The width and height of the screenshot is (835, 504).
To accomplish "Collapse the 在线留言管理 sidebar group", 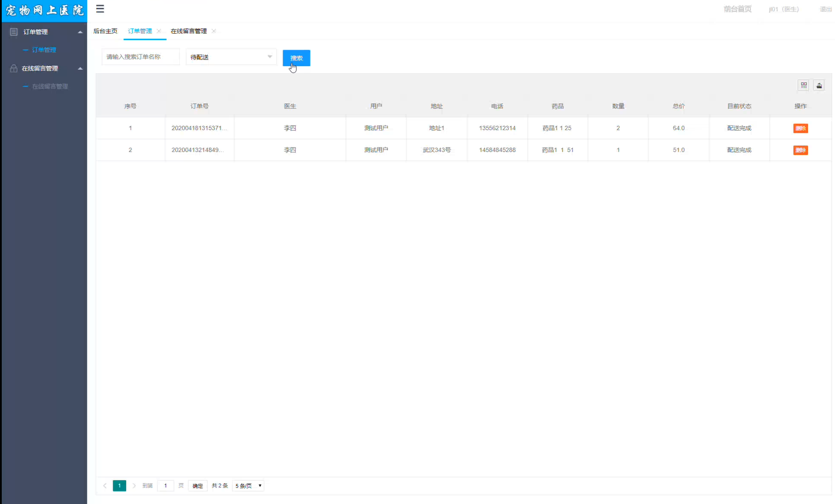I will click(80, 68).
